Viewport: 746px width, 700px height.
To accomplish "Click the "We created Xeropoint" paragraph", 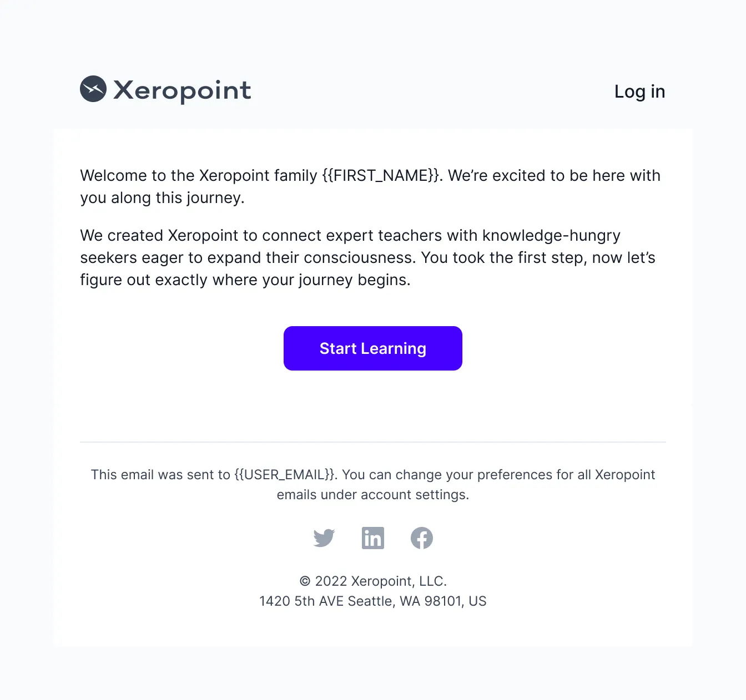I will [x=368, y=257].
